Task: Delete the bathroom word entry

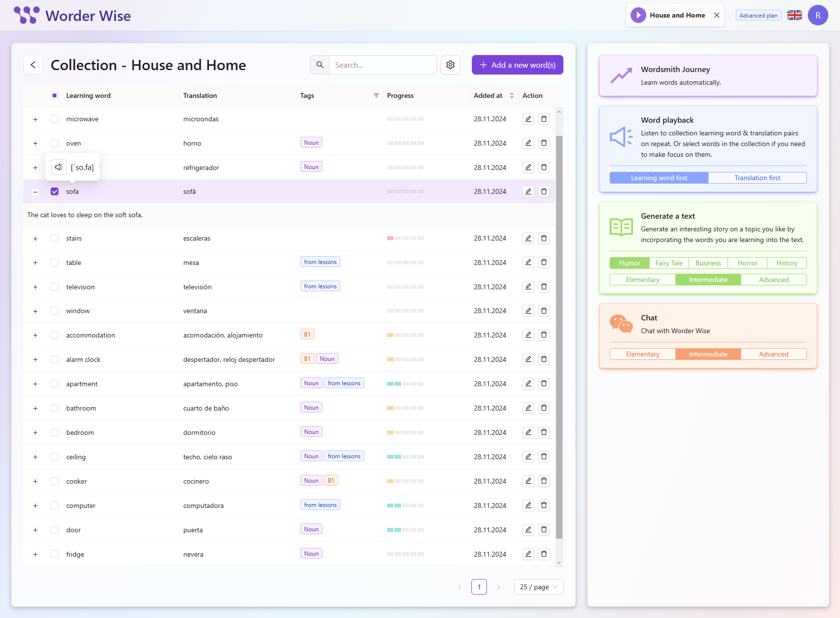Action: point(544,408)
